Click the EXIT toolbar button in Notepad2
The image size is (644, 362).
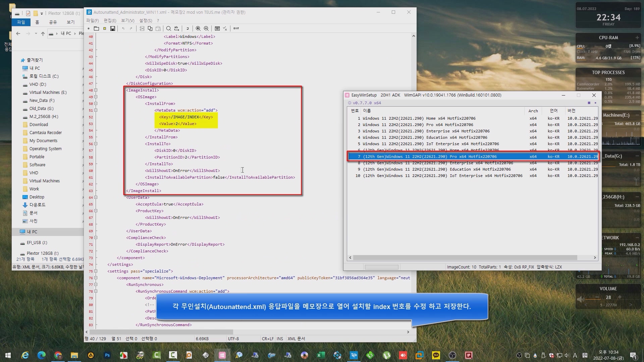coord(236,28)
